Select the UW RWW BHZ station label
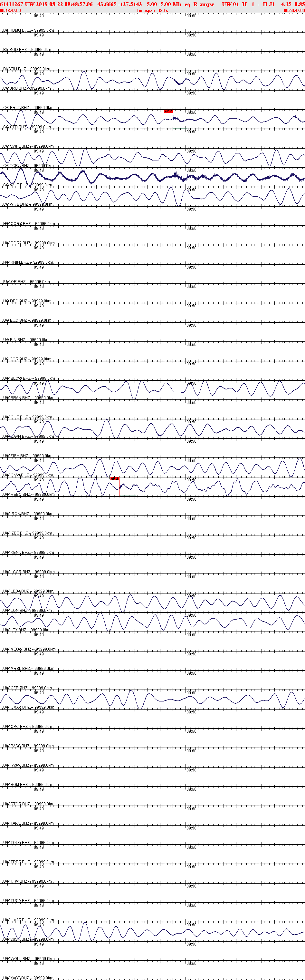Screen dimensions: 305x980 click(28, 765)
